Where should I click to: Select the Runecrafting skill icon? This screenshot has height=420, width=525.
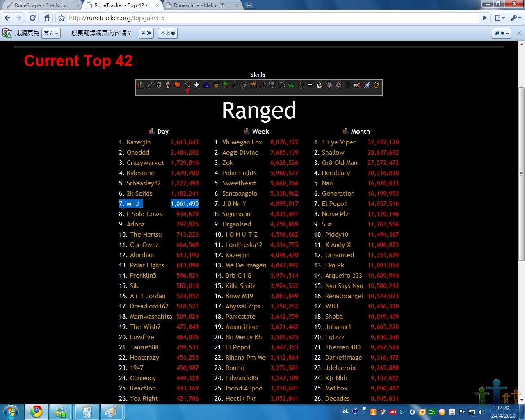[x=338, y=85]
